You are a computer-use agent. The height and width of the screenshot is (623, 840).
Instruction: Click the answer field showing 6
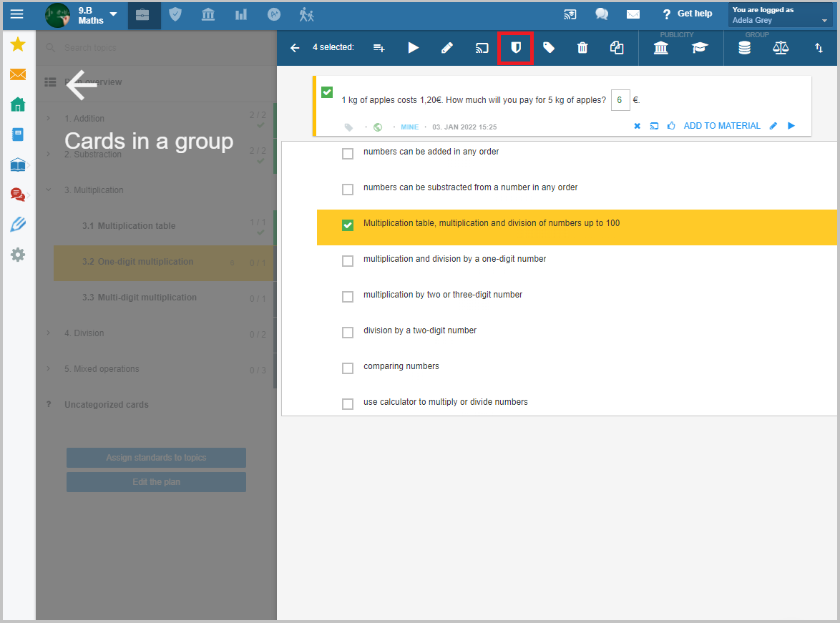pos(620,100)
